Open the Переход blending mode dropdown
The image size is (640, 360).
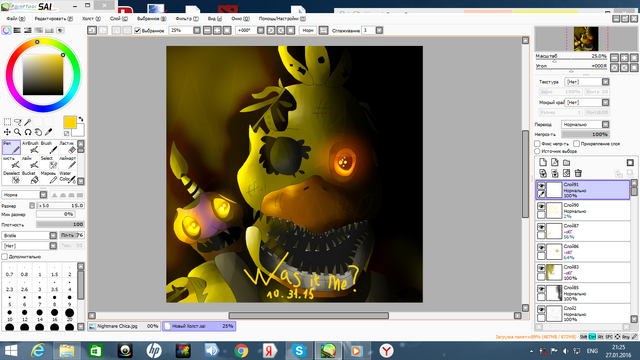[x=585, y=124]
